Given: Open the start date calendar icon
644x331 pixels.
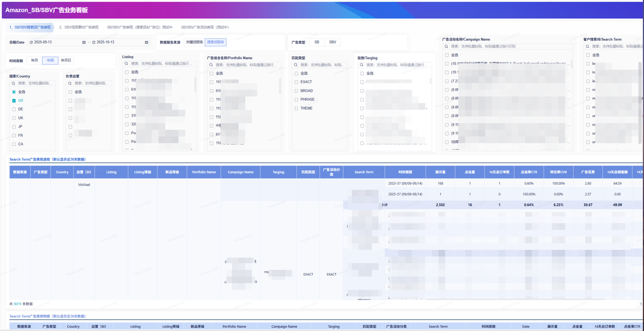Looking at the screenshot, I should pos(84,42).
